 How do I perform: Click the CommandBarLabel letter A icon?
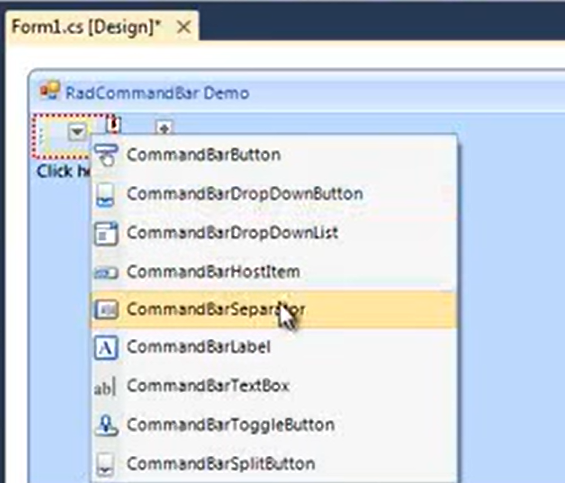click(x=106, y=347)
